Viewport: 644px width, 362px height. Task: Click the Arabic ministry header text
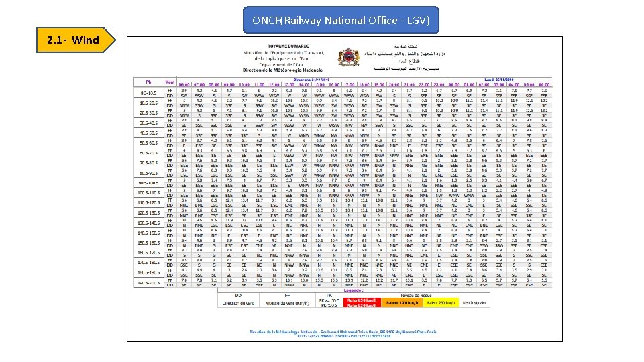tap(405, 54)
